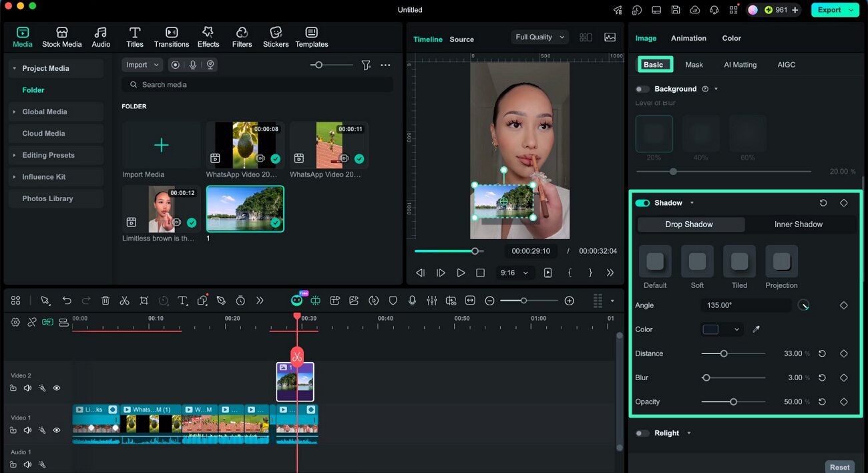
Task: Mute the Video 2 track
Action: 27,387
